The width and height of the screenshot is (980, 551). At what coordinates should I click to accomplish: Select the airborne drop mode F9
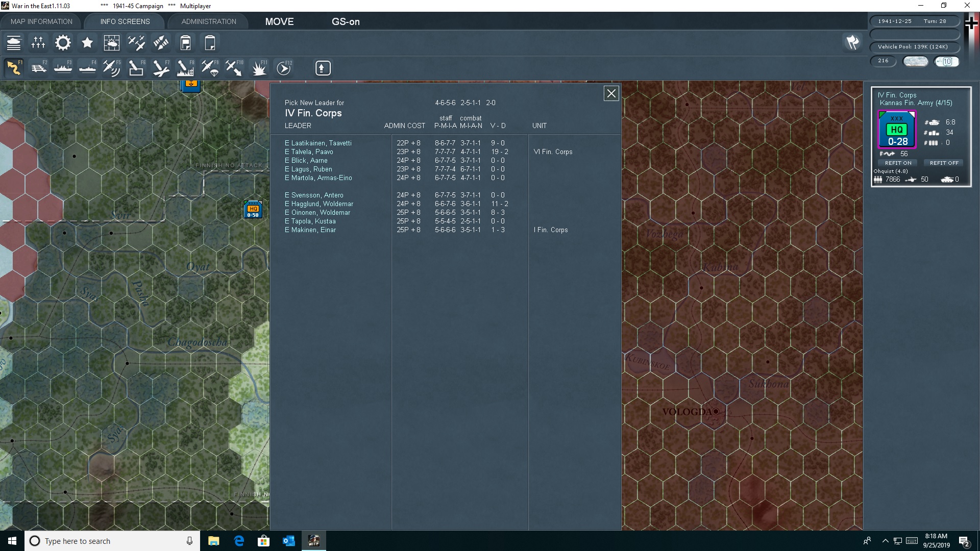(x=210, y=67)
